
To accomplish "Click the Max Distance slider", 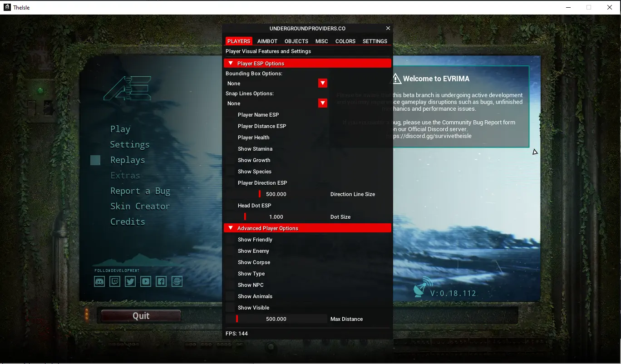I will pos(276,319).
